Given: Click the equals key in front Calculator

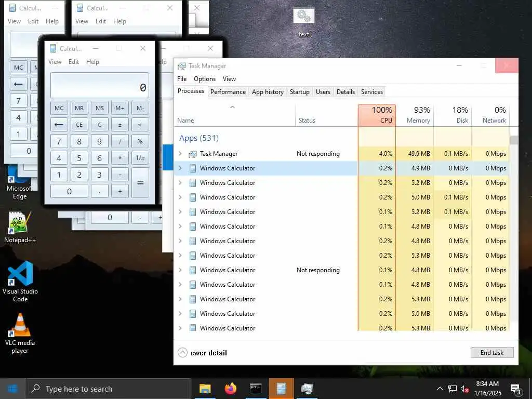Looking at the screenshot, I should coord(140,183).
